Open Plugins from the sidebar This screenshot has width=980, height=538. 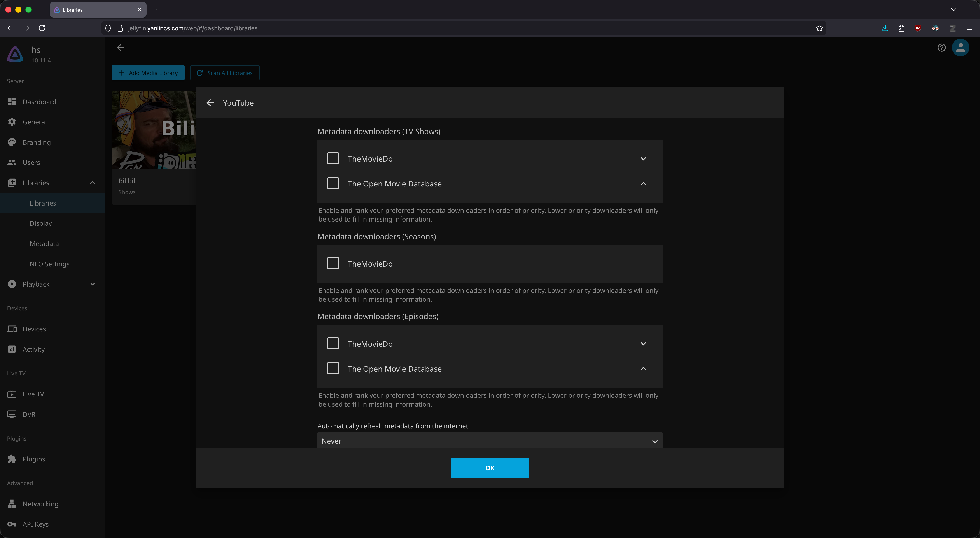pyautogui.click(x=33, y=459)
